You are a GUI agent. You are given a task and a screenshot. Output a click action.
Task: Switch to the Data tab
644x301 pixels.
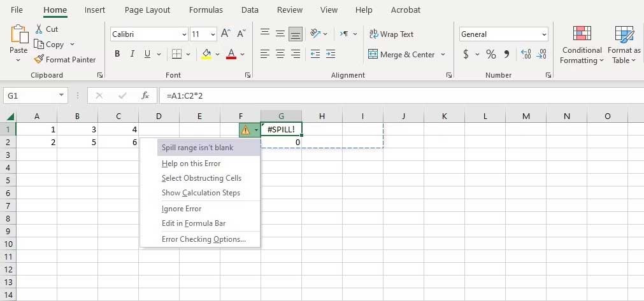[250, 10]
